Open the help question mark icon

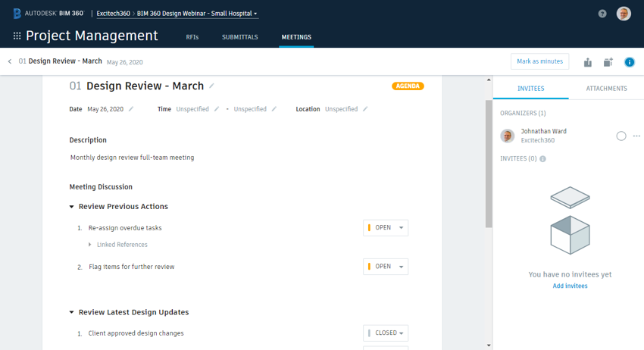tap(602, 14)
